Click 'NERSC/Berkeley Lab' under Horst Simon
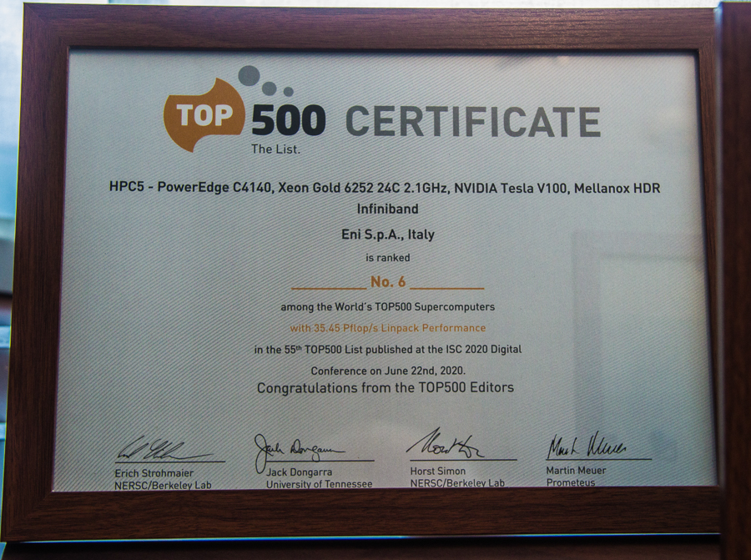This screenshot has height=560, width=751. 457,483
